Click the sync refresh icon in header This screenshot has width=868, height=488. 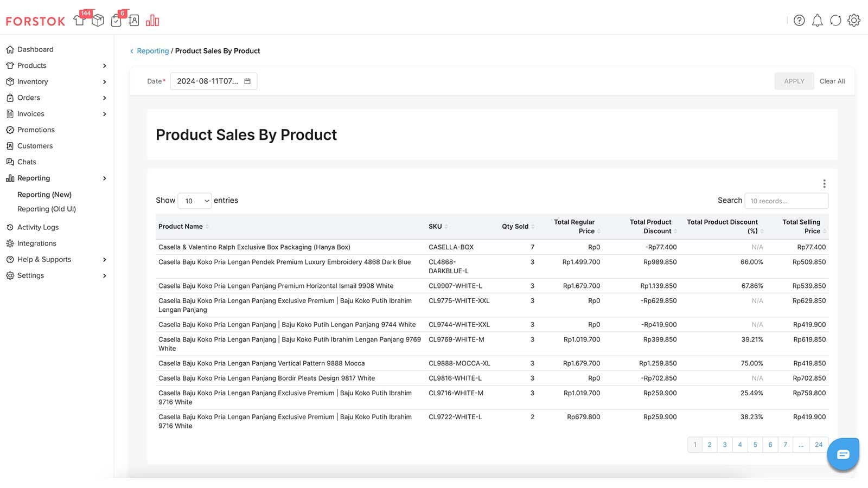(x=835, y=21)
